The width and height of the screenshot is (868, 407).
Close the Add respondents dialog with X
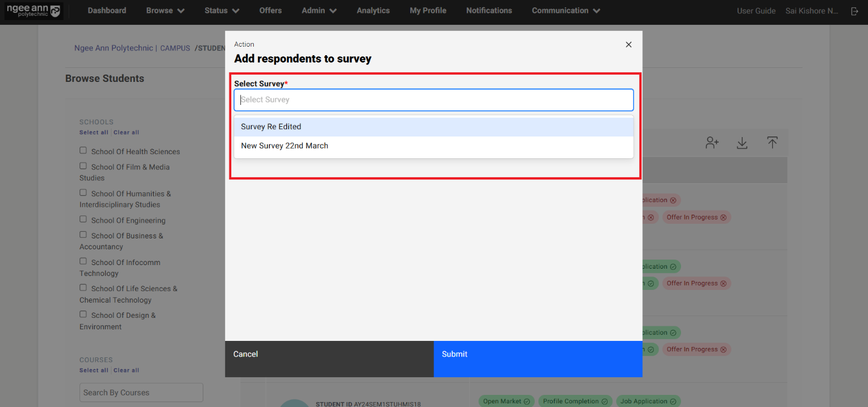[x=628, y=44]
